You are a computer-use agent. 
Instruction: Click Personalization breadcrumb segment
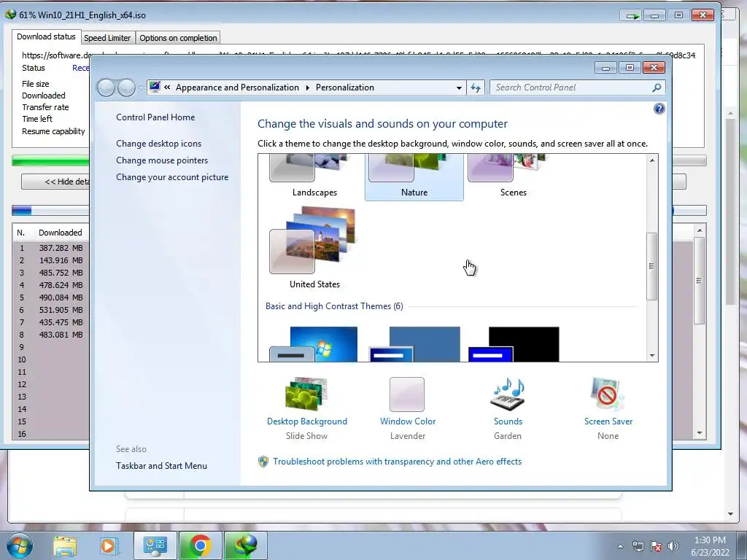coord(345,87)
